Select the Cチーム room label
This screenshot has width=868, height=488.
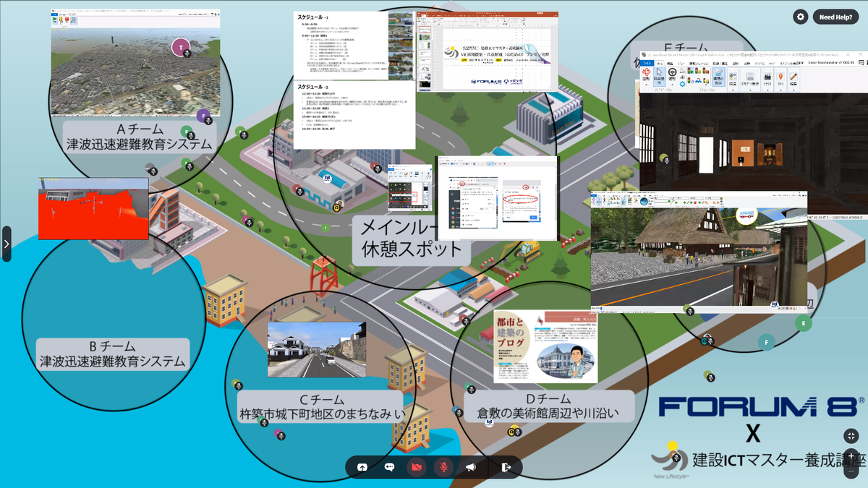coord(321,406)
